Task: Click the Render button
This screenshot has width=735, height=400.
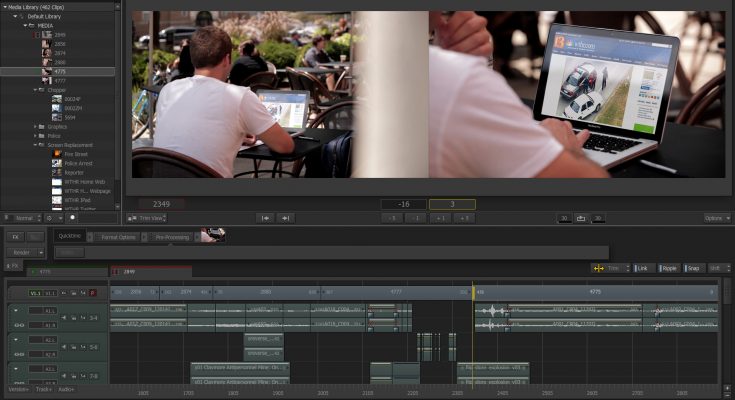Action: (22, 252)
